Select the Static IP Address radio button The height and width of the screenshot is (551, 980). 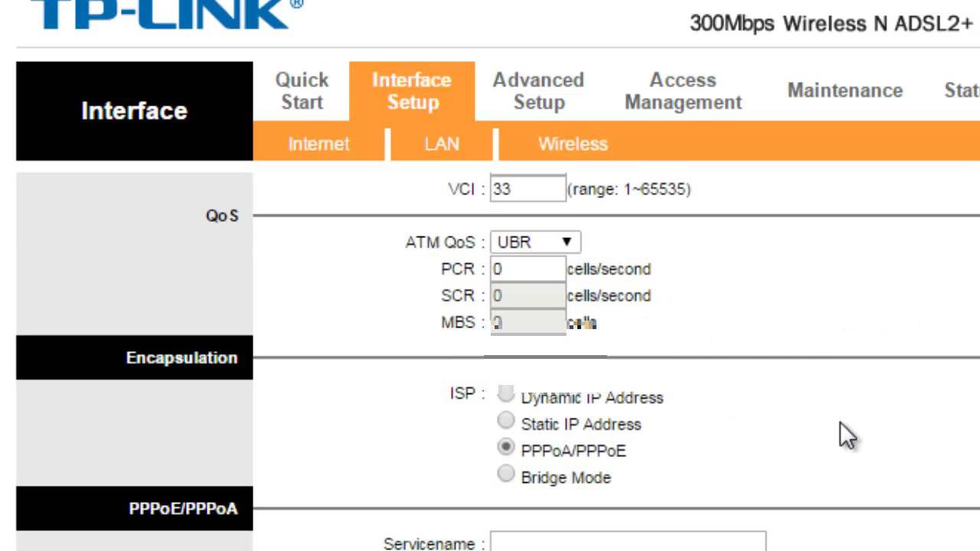505,420
